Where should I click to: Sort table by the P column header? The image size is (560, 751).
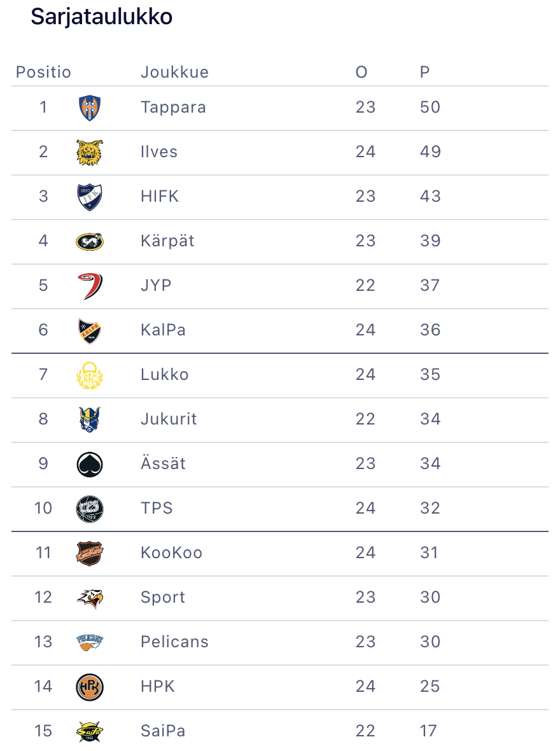[x=425, y=72]
